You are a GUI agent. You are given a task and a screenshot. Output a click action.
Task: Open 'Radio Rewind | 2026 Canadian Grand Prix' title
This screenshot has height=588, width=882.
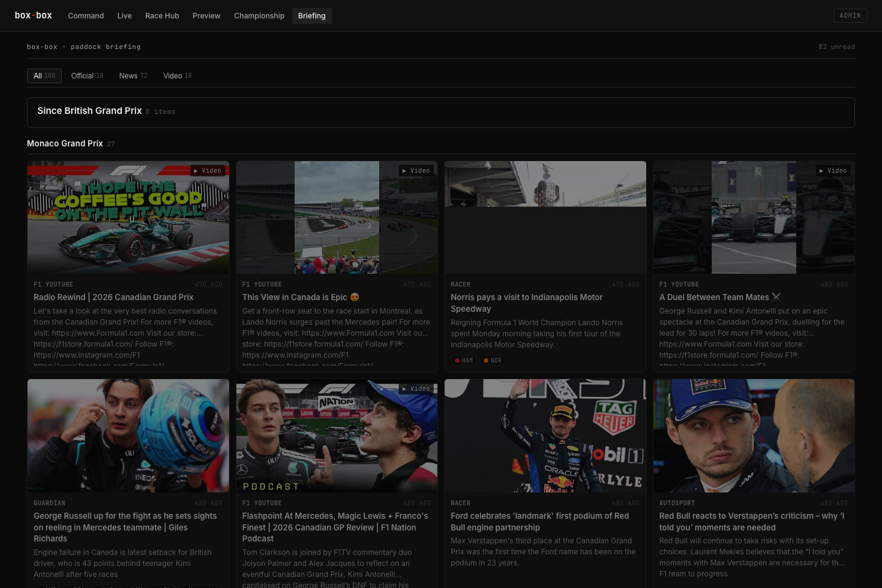(113, 298)
